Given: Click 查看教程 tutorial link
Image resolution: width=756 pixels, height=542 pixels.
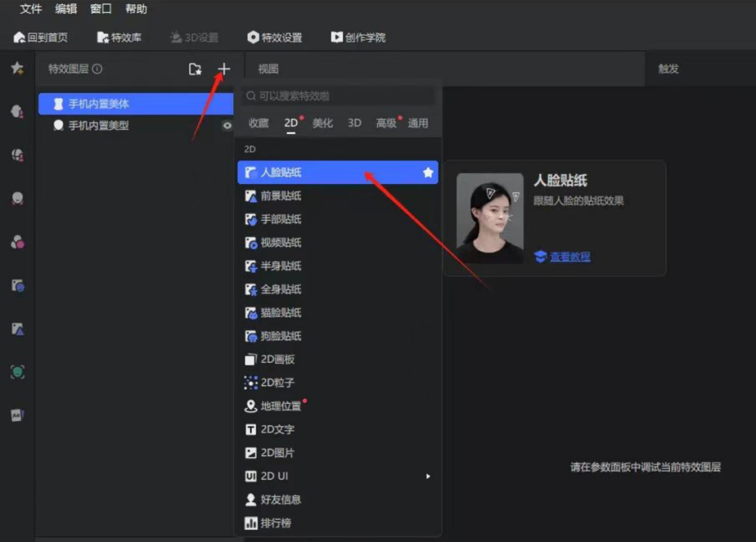Looking at the screenshot, I should point(569,257).
